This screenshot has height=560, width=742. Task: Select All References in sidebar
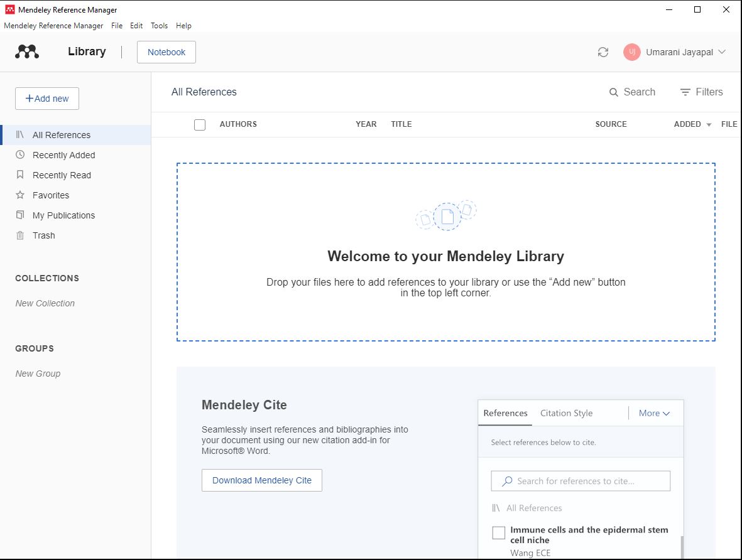coord(76,135)
